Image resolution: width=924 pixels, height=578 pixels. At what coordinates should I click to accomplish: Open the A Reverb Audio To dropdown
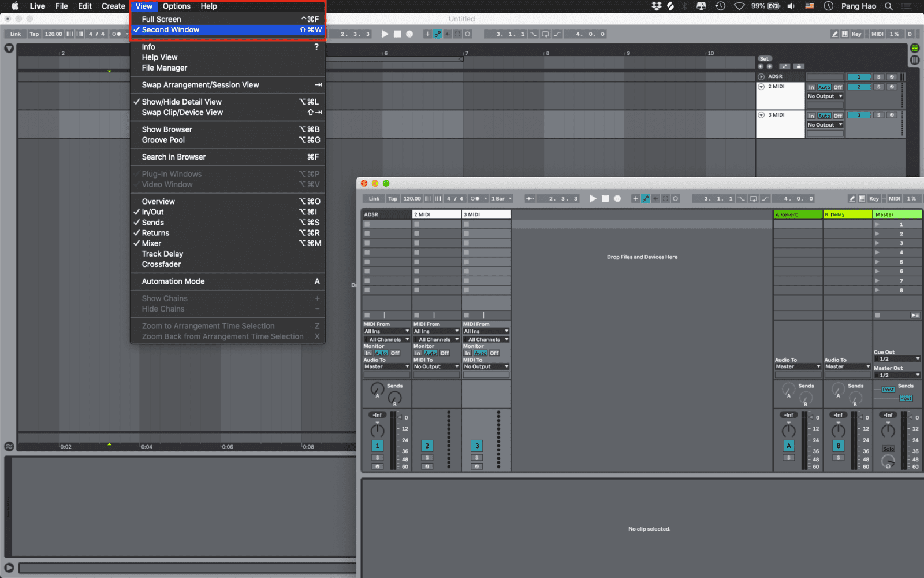point(798,366)
